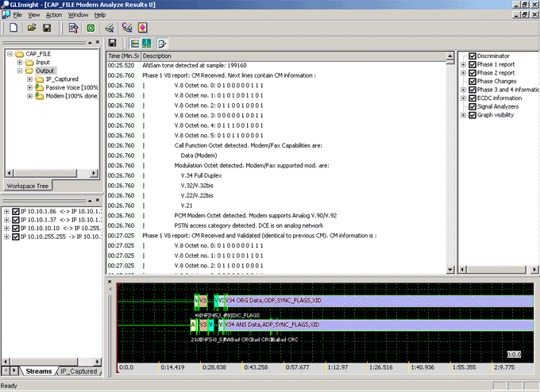
Task: Expand the ECDC information node
Action: tap(463, 98)
